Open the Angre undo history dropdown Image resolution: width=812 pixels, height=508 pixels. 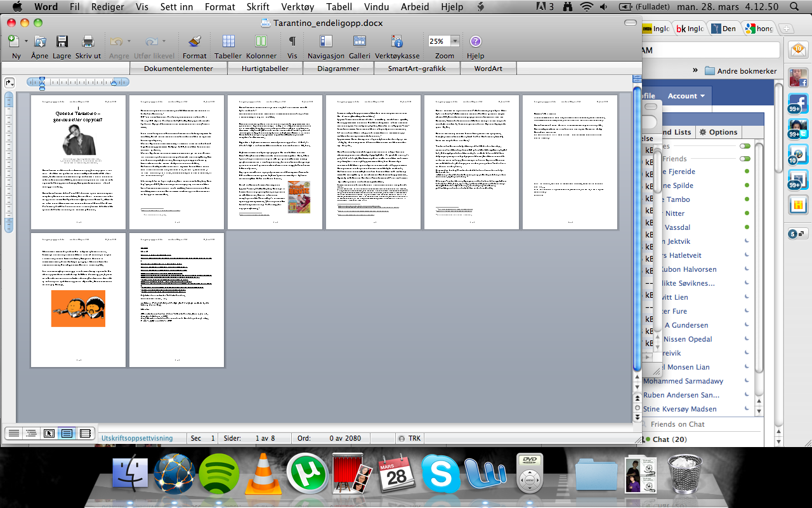click(128, 41)
